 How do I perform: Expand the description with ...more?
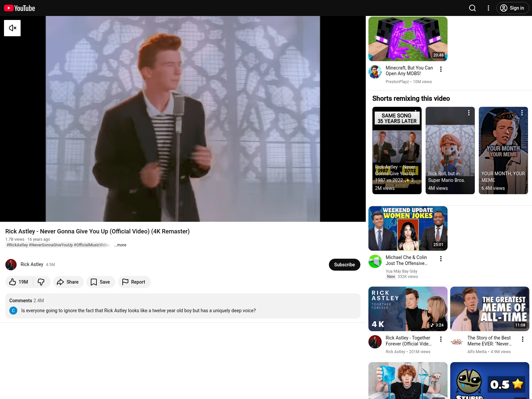pos(120,245)
